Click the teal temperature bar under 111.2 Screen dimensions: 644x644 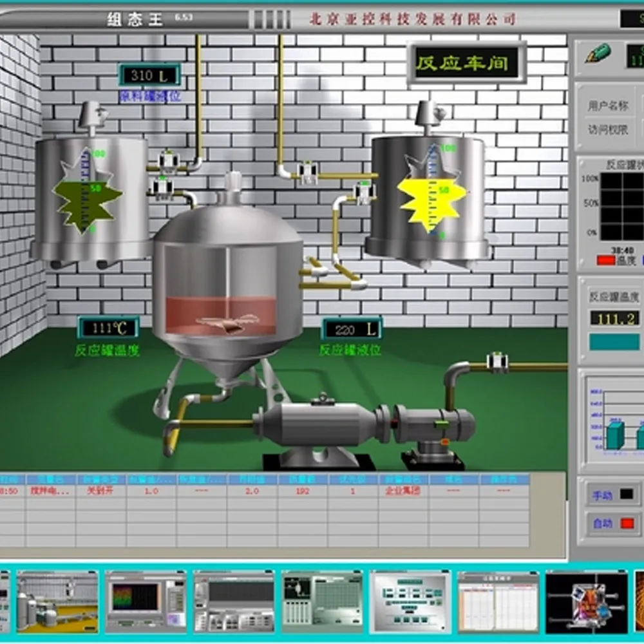click(x=614, y=342)
